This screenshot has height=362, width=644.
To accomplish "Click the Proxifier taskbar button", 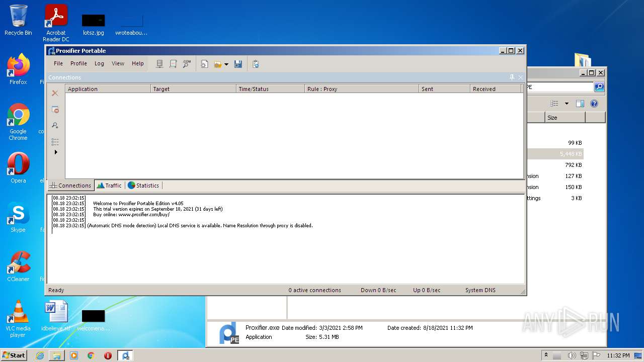I will coord(125,355).
